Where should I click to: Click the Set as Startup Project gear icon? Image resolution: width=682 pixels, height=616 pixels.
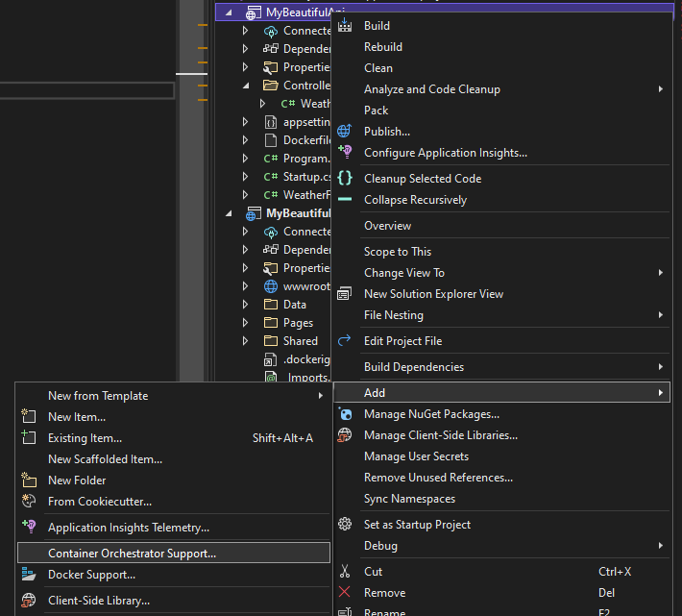(345, 524)
